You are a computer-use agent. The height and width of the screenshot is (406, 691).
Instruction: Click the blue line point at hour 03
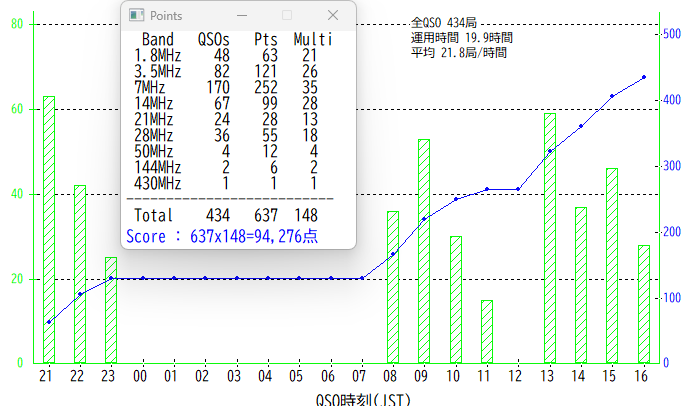point(236,279)
